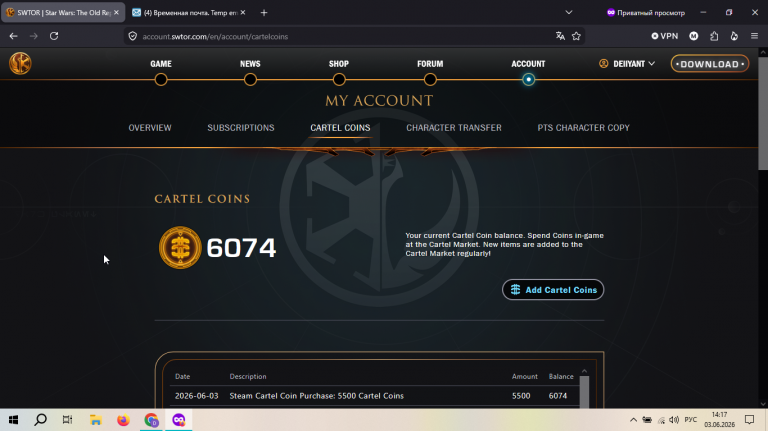768x431 pixels.
Task: Switch the РУС input language
Action: coord(691,420)
